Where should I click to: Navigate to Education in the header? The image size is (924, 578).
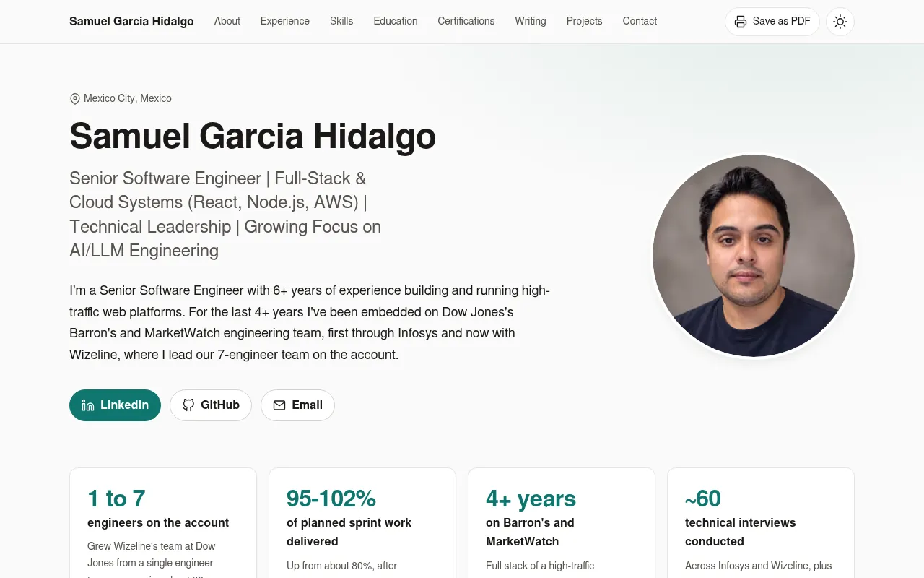click(x=396, y=21)
